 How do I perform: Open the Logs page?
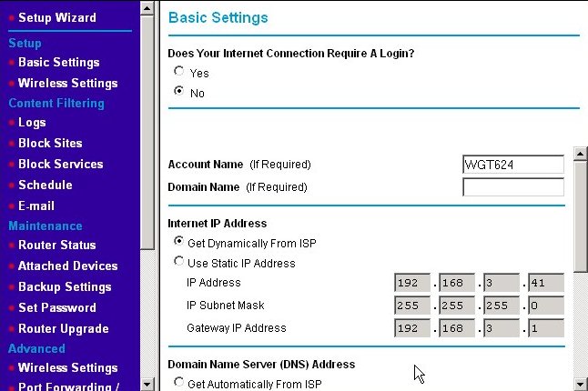pos(32,123)
